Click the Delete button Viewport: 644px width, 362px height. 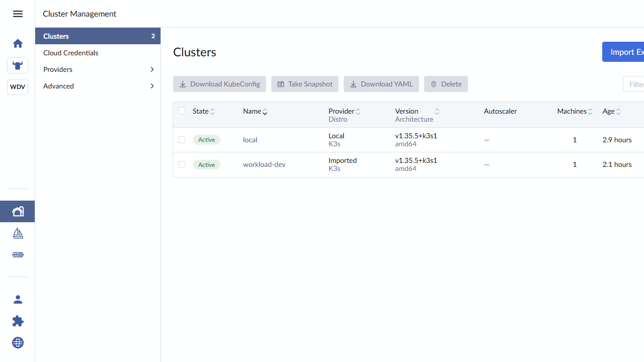446,84
